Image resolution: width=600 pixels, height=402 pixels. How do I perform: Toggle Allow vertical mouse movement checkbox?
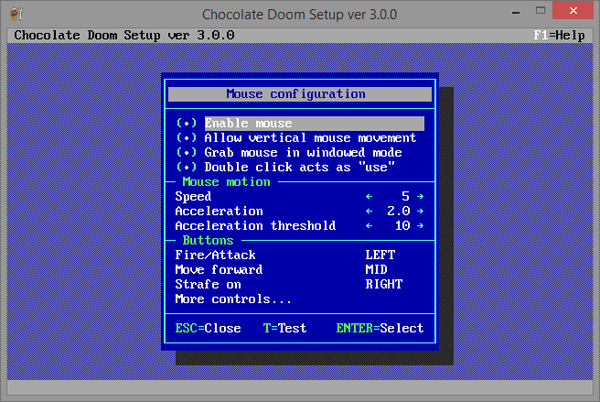pyautogui.click(x=186, y=138)
